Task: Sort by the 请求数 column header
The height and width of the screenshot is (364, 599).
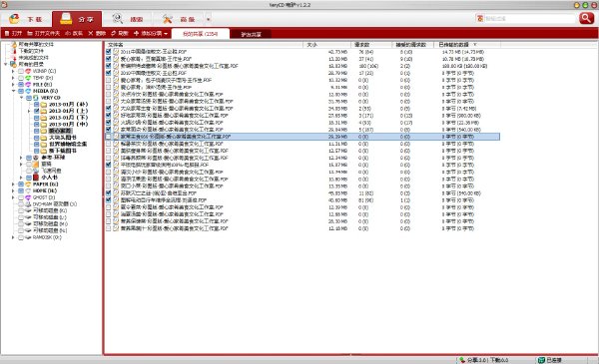Action: point(371,45)
